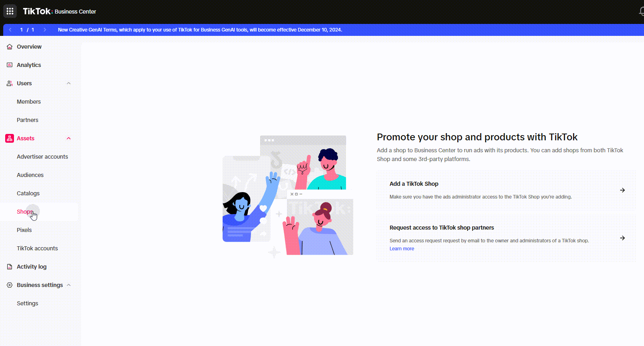
Task: Click the Activity log document icon
Action: pyautogui.click(x=10, y=267)
